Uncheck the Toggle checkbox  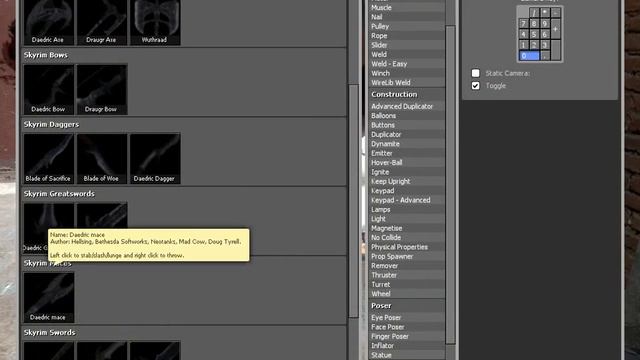(476, 86)
